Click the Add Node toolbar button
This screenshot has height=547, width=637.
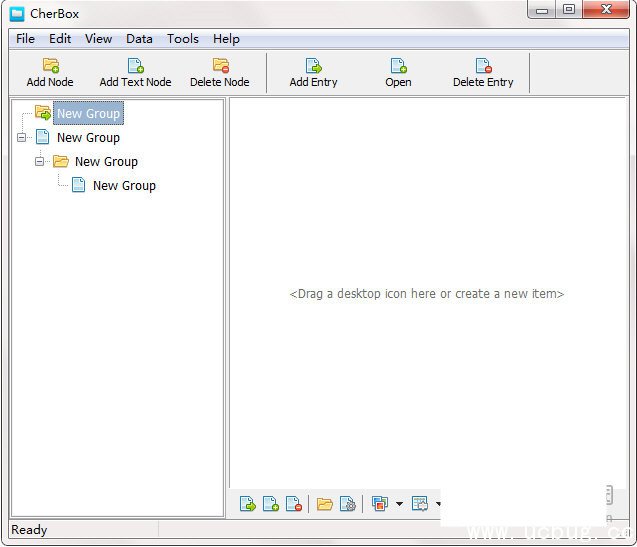tap(50, 73)
